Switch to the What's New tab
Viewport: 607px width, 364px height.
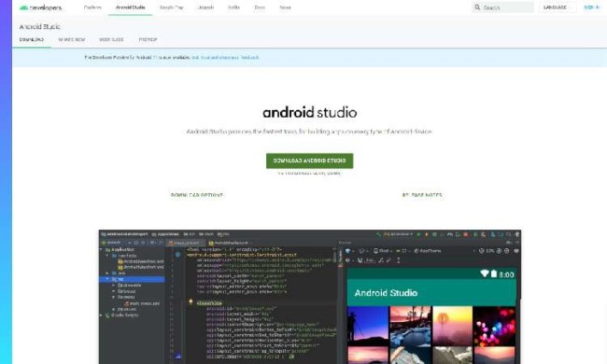point(72,39)
